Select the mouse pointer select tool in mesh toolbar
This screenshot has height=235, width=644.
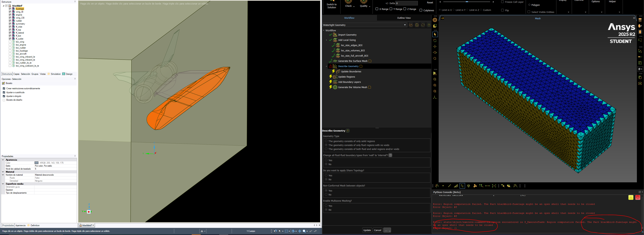435,34
